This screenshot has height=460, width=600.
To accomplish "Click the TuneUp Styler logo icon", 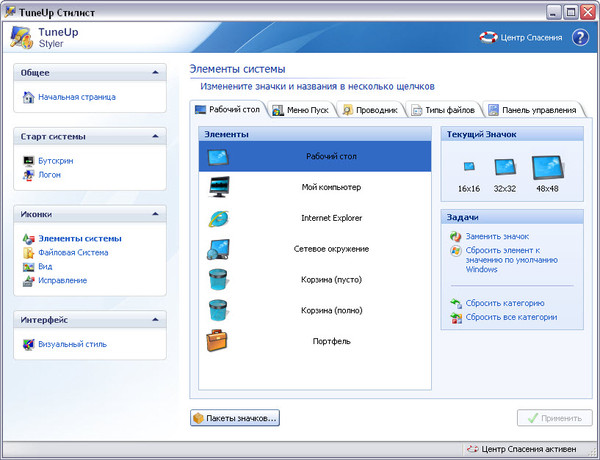I will 21,38.
